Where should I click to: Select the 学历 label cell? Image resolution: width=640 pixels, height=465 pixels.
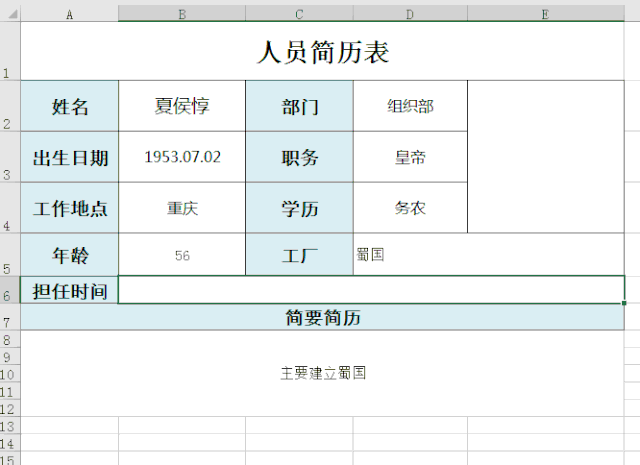pyautogui.click(x=299, y=208)
